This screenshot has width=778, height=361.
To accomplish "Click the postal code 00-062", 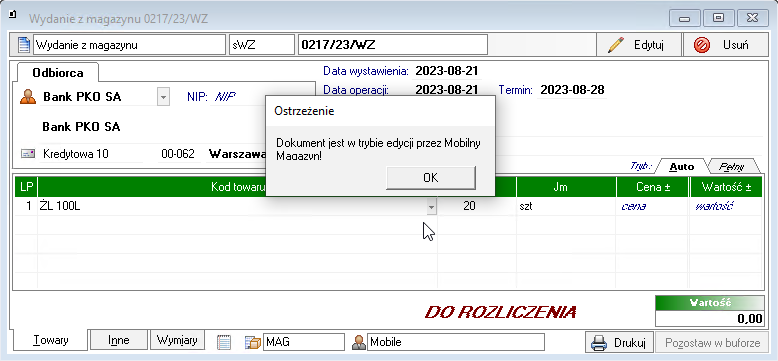I will pos(178,154).
